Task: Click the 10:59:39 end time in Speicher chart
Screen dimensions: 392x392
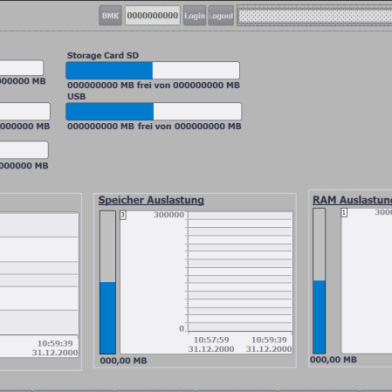Action: tap(269, 340)
